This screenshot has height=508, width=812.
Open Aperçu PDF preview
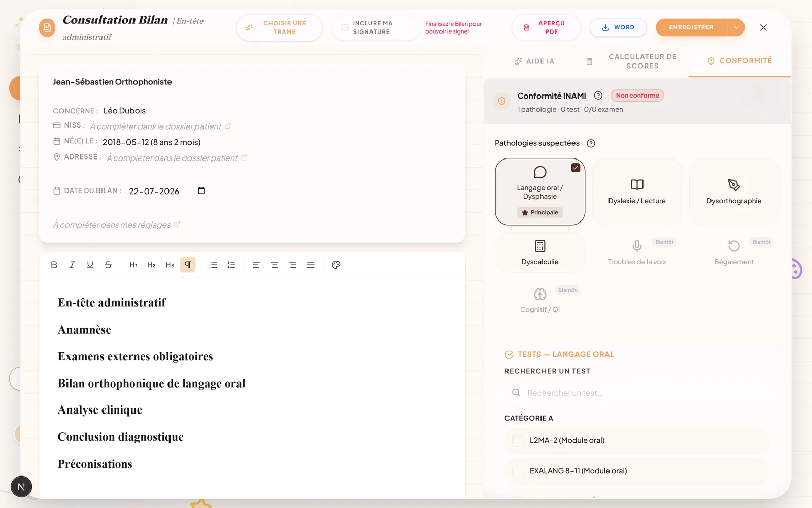pos(546,27)
